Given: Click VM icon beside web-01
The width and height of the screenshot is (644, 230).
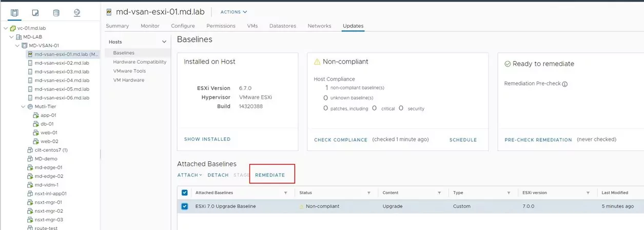Looking at the screenshot, I should pos(36,133).
